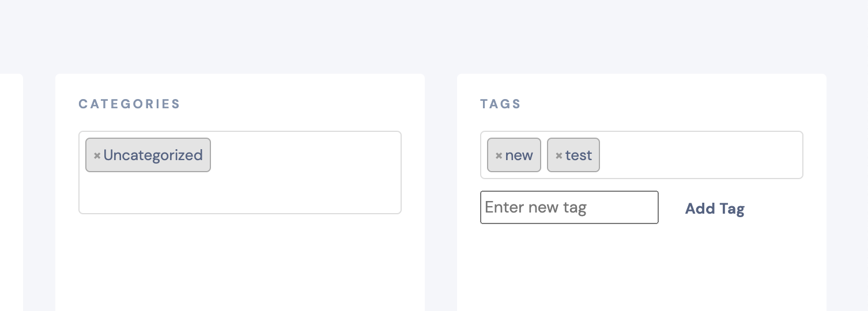Remove the "test" tag via its x icon
Viewport: 868px width, 311px height.
[558, 155]
